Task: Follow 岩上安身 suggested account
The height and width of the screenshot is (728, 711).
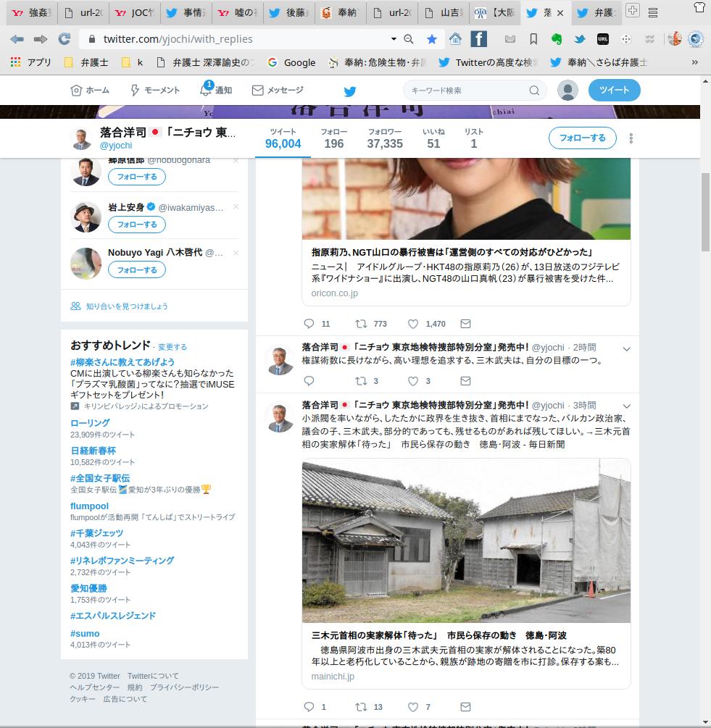Action: 137,225
